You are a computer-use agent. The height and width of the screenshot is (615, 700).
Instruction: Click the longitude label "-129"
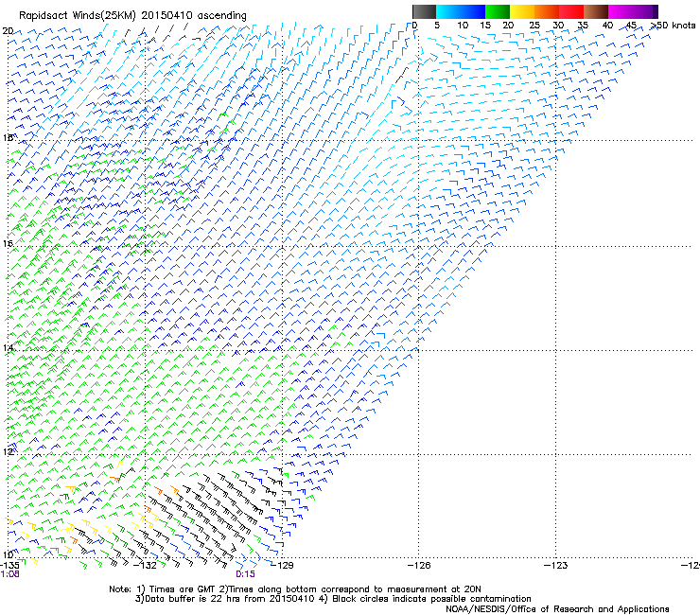[x=283, y=566]
